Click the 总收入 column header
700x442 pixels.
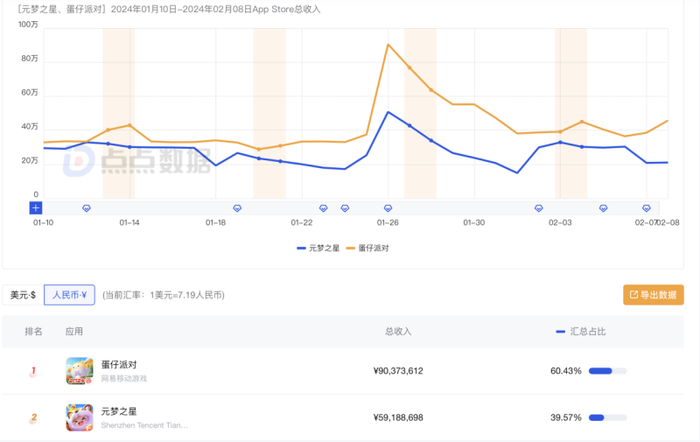398,331
